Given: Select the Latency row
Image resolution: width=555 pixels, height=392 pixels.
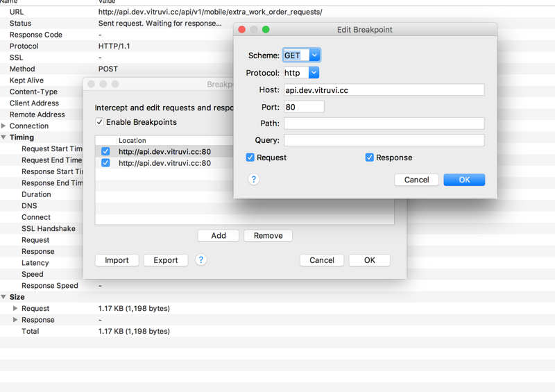Looking at the screenshot, I should click(x=35, y=263).
